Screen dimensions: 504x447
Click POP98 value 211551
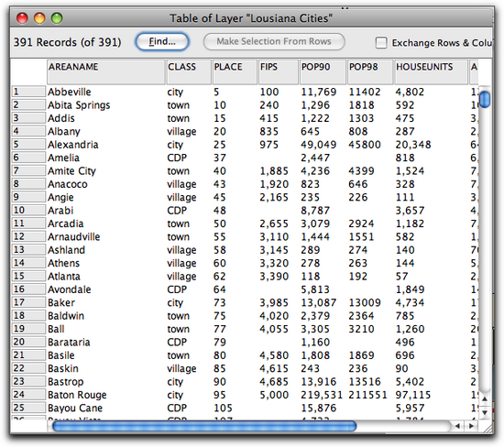(367, 395)
